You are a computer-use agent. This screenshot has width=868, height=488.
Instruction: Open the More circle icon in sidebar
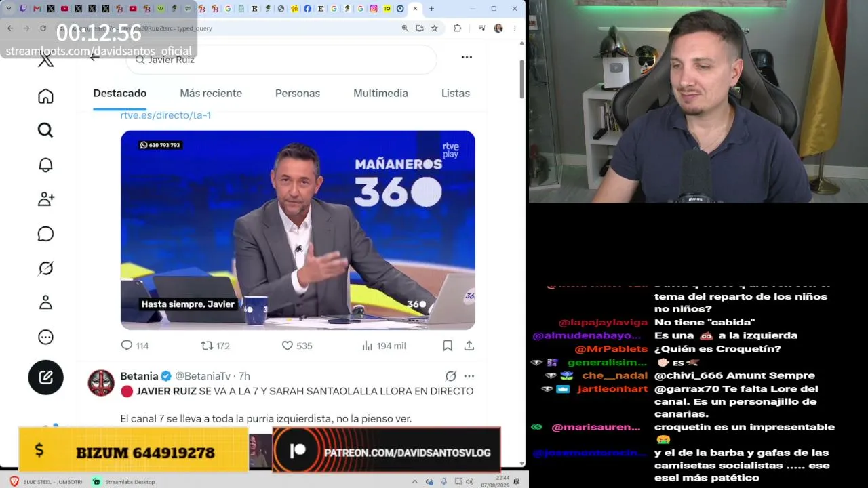[x=45, y=337]
